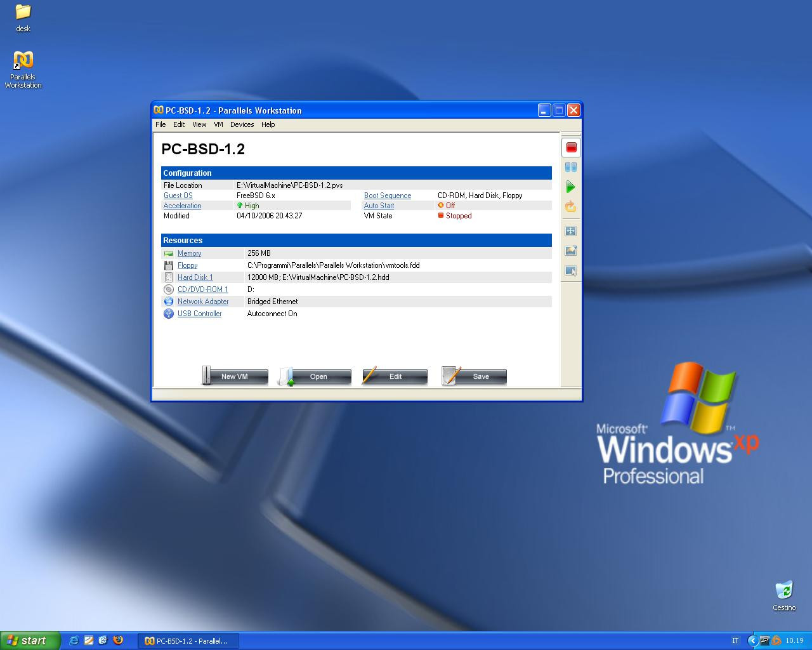Click the Hard Disk 1 resource icon
The width and height of the screenshot is (812, 650).
(x=169, y=277)
